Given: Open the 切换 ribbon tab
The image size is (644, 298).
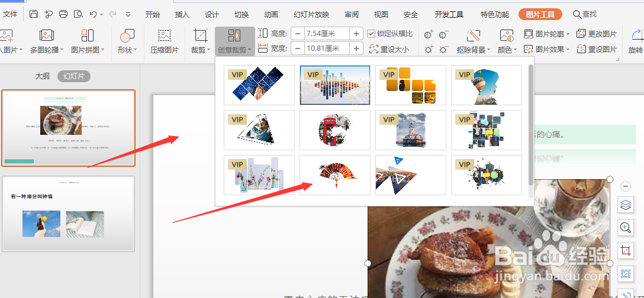Looking at the screenshot, I should (x=241, y=14).
